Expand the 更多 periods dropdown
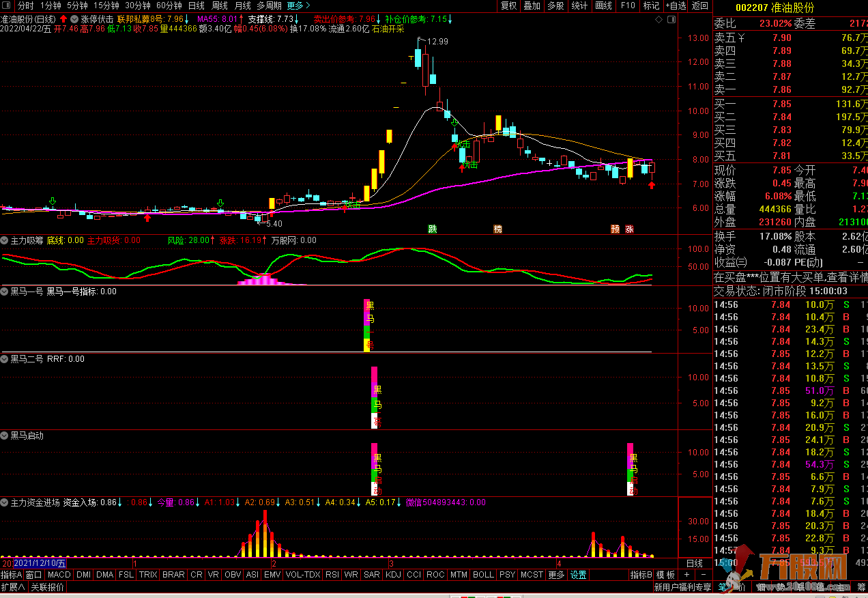 [x=298, y=5]
